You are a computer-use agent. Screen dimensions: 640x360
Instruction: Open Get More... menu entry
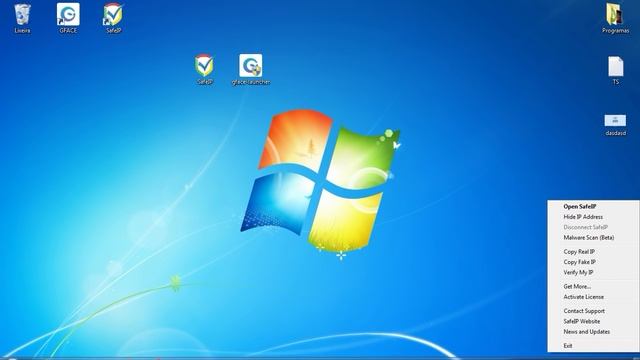pyautogui.click(x=593, y=287)
